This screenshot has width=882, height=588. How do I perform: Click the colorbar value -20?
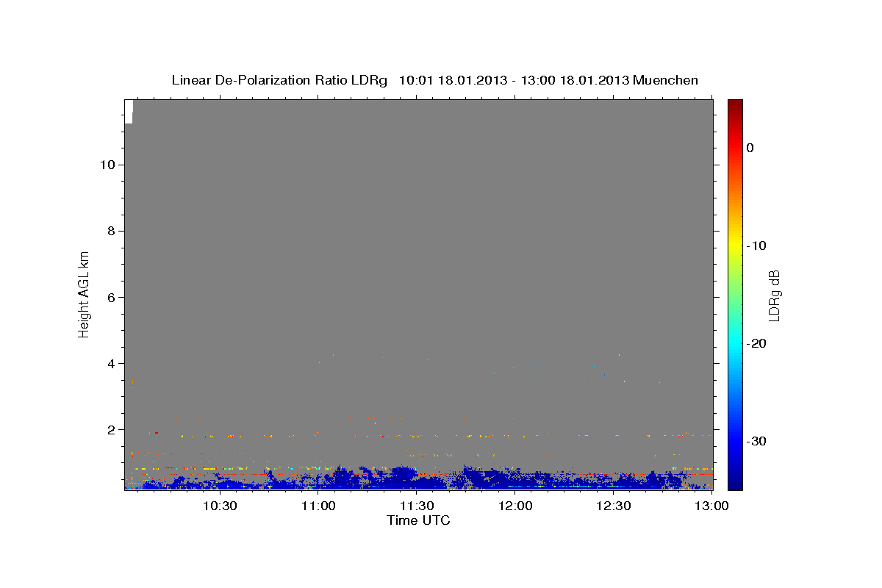tap(756, 343)
